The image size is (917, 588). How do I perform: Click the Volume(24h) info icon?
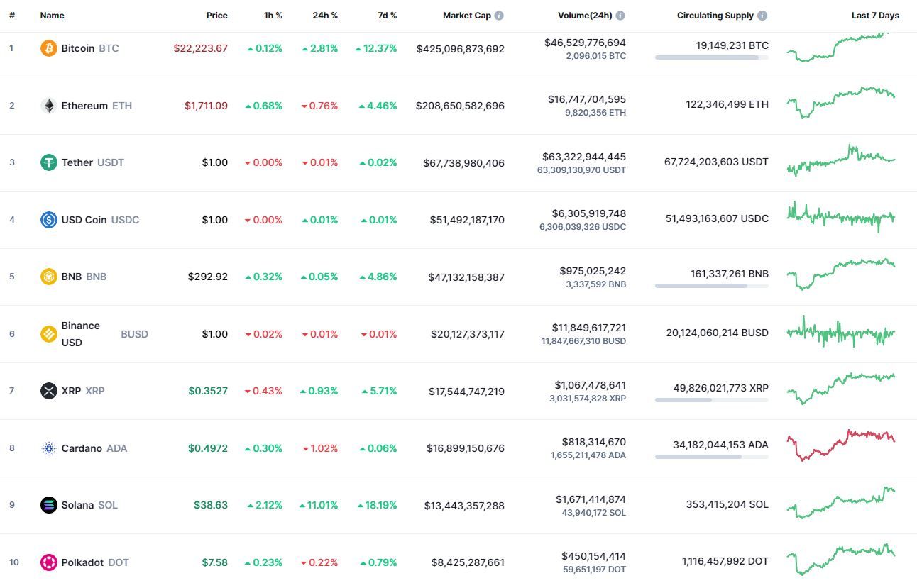pyautogui.click(x=620, y=16)
